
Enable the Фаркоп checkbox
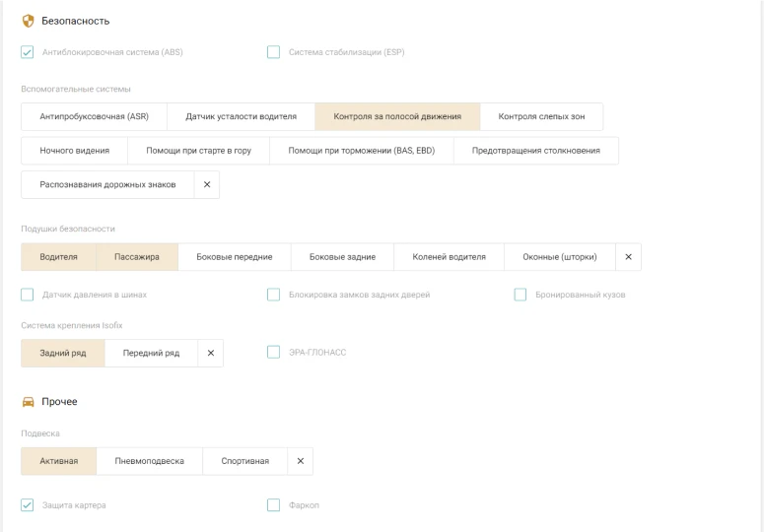point(274,505)
